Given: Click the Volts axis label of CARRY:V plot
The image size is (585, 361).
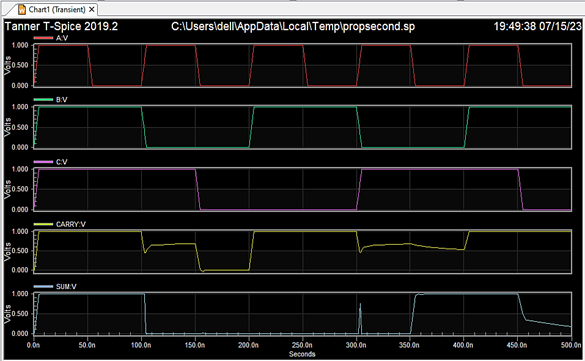Looking at the screenshot, I should [x=7, y=251].
